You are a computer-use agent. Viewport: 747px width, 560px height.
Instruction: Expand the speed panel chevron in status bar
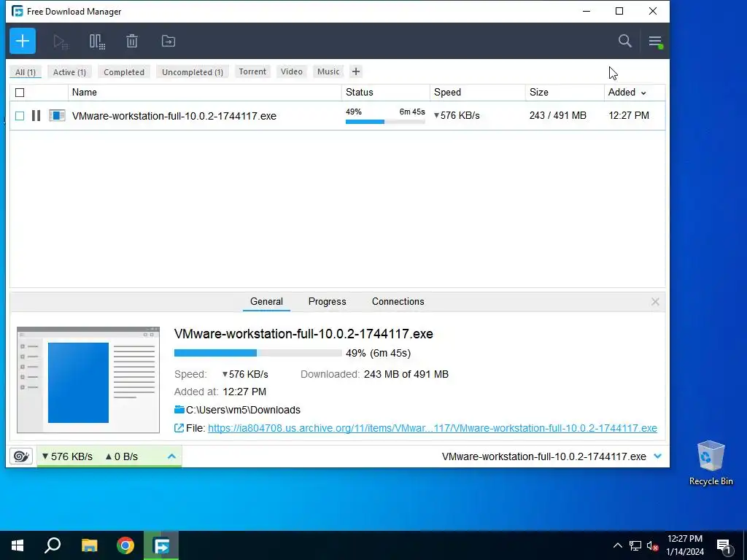coord(172,456)
